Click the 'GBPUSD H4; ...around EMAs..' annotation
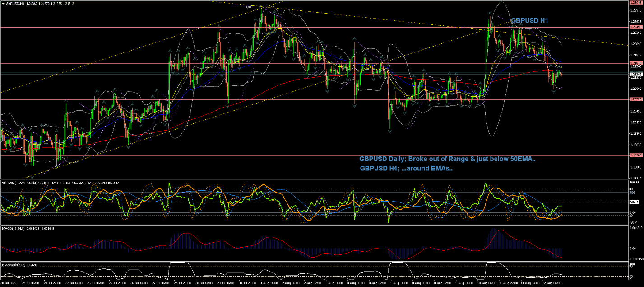 (406, 169)
